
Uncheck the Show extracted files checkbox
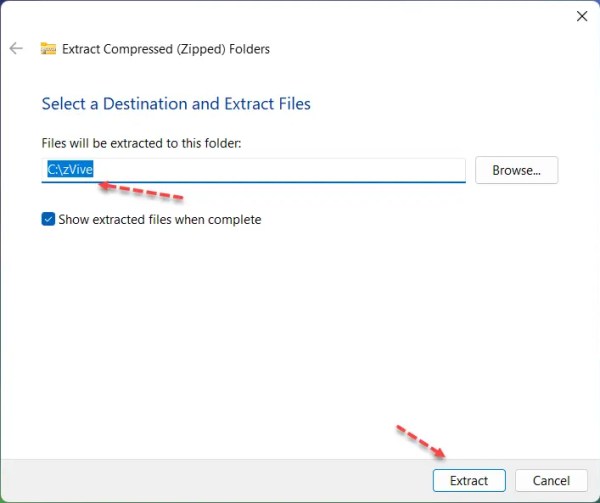(48, 219)
